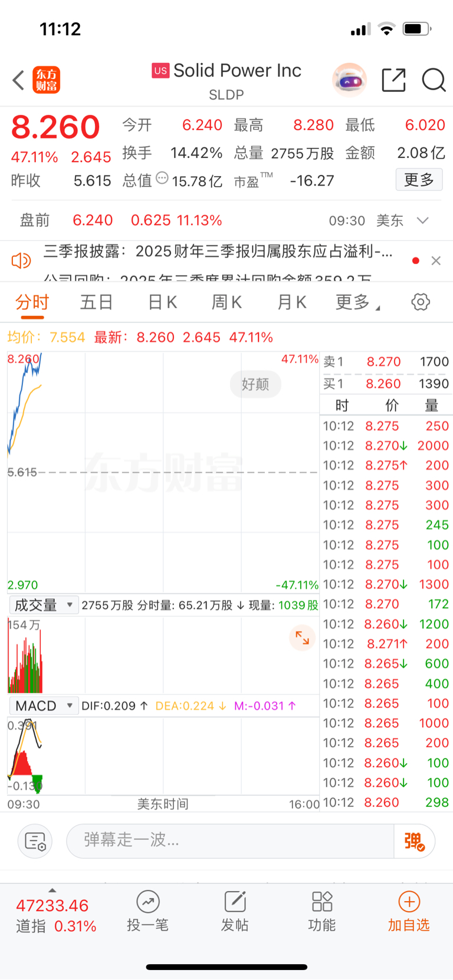Open the Eastmoney orange logo
The height and width of the screenshot is (980, 453).
click(x=46, y=80)
